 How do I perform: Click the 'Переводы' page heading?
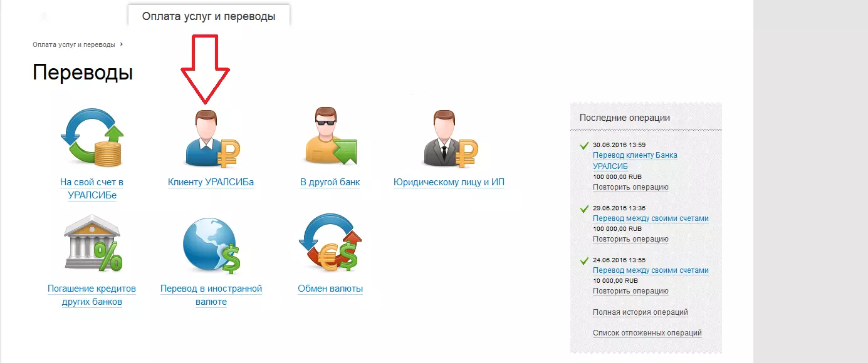pos(83,73)
